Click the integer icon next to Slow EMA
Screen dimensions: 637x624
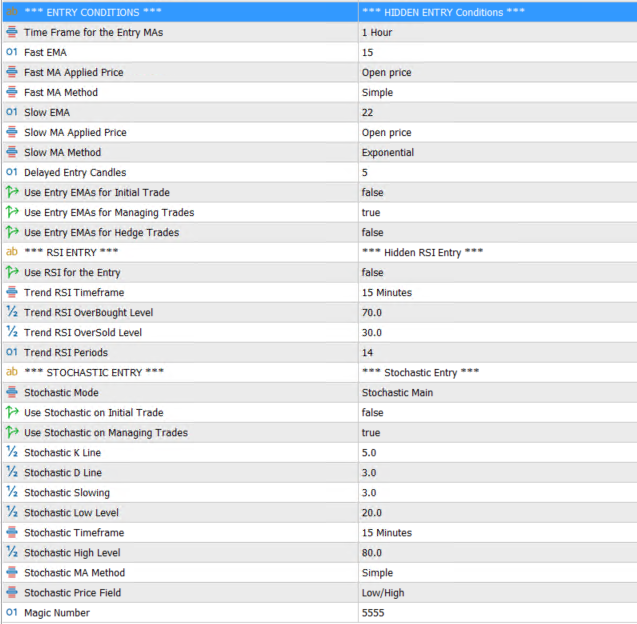(12, 112)
